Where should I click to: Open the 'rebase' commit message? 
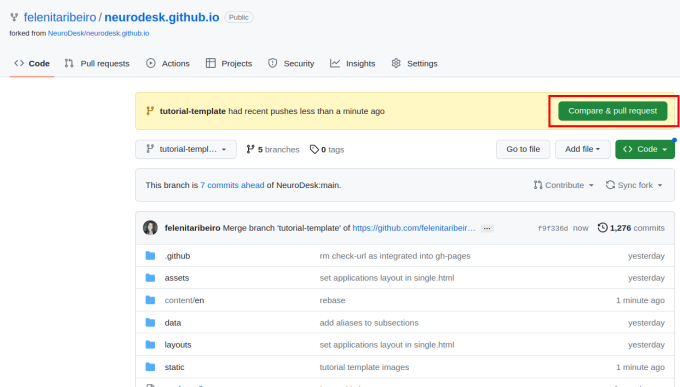click(333, 300)
